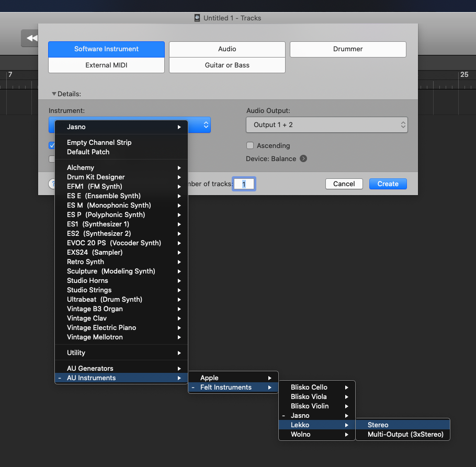Viewport: 476px width, 467px height.
Task: Select the External MIDI track type
Action: tap(106, 65)
